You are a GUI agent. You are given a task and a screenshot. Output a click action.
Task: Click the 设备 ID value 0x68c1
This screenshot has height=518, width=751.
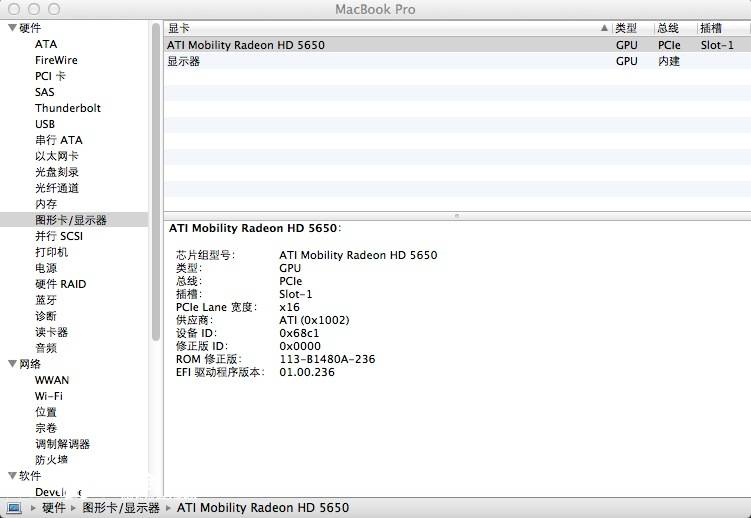click(299, 333)
